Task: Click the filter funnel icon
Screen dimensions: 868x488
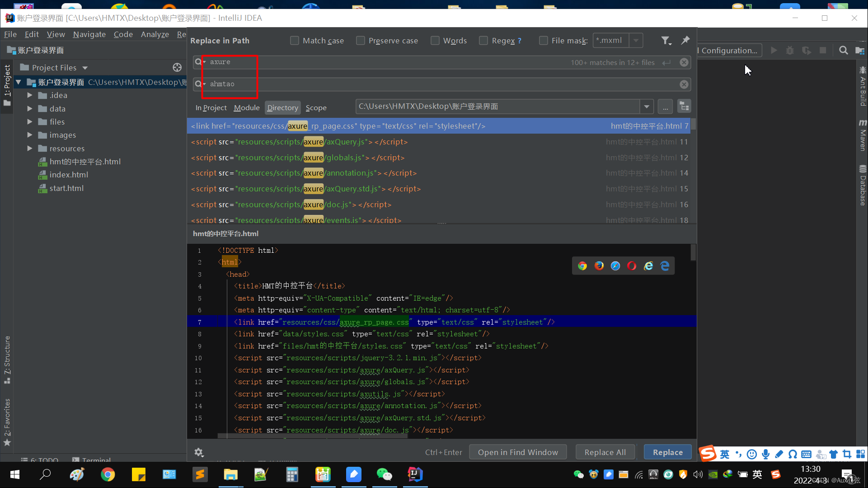Action: (666, 41)
